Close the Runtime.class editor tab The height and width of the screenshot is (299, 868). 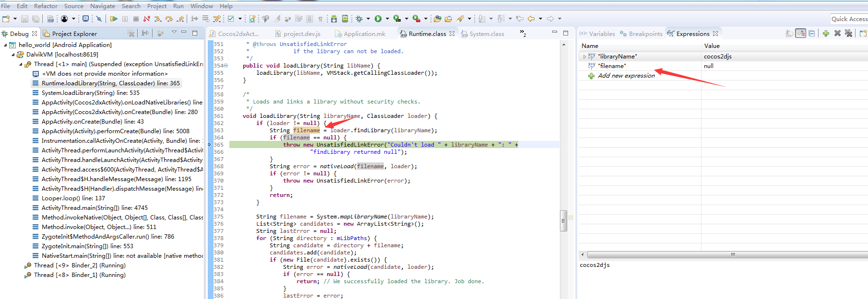tap(452, 34)
